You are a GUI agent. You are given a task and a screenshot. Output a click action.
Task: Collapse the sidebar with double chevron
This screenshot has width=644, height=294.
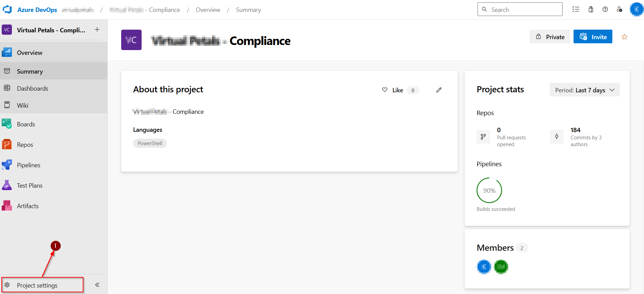point(97,285)
